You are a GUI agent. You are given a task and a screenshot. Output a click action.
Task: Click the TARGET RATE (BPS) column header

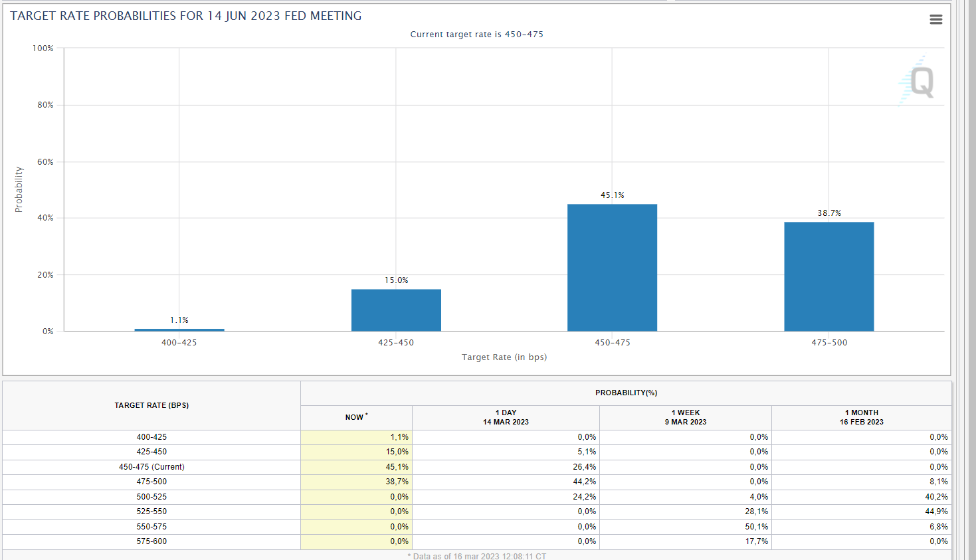point(151,405)
